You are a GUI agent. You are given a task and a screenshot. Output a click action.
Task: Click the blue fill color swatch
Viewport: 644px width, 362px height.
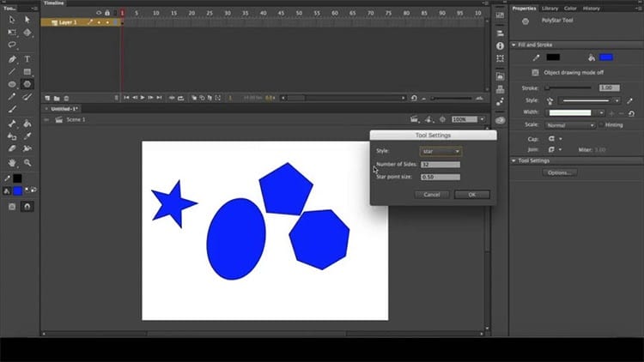tap(606, 57)
